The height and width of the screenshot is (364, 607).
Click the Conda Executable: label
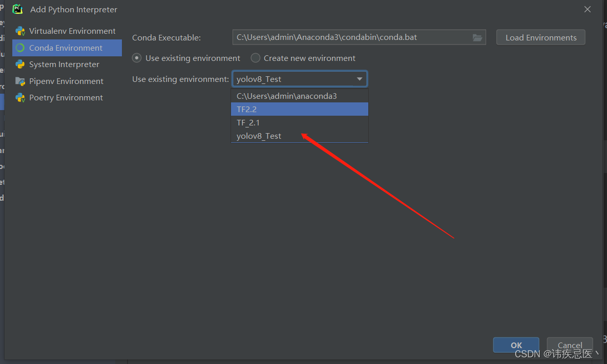[166, 37]
